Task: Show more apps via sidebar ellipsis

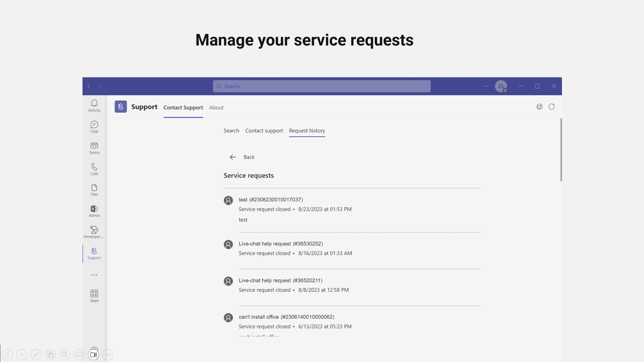Action: [94, 275]
